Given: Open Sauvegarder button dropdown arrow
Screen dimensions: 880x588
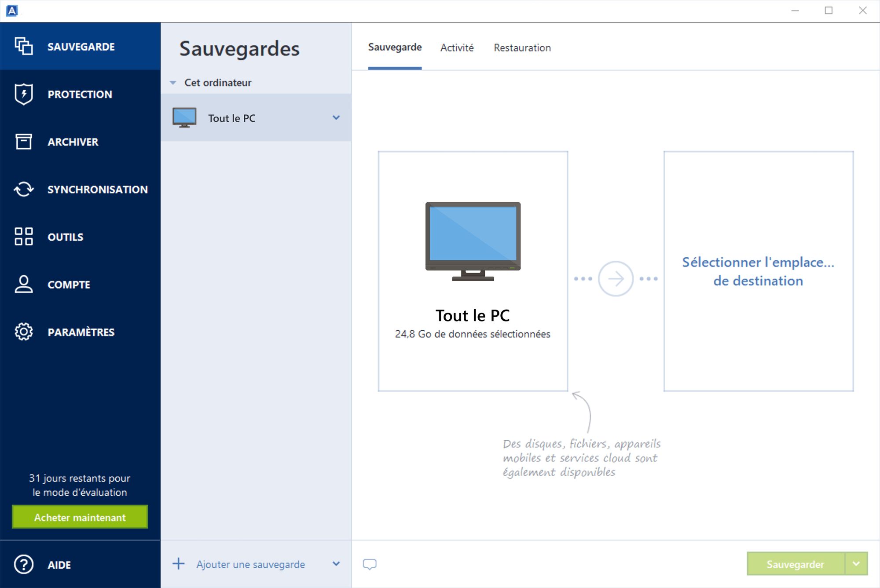Looking at the screenshot, I should pos(856,564).
